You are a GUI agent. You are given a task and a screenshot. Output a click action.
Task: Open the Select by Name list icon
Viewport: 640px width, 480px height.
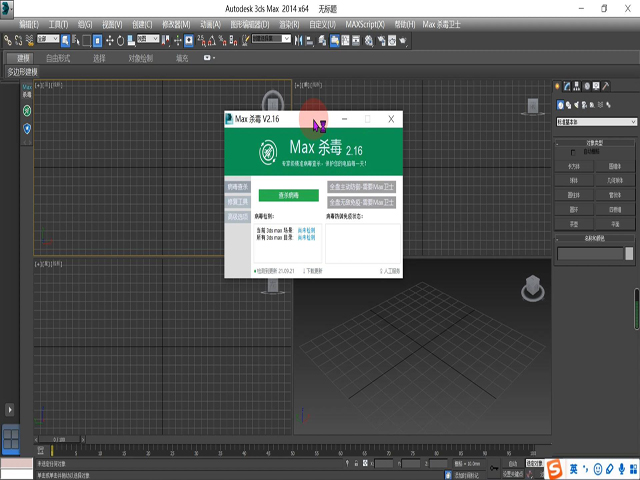pyautogui.click(x=76, y=40)
